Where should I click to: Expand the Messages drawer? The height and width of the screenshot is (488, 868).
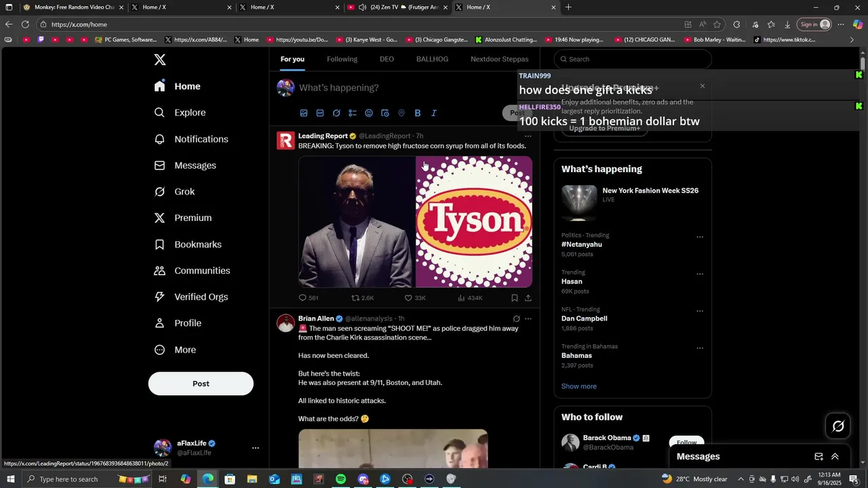point(835,457)
